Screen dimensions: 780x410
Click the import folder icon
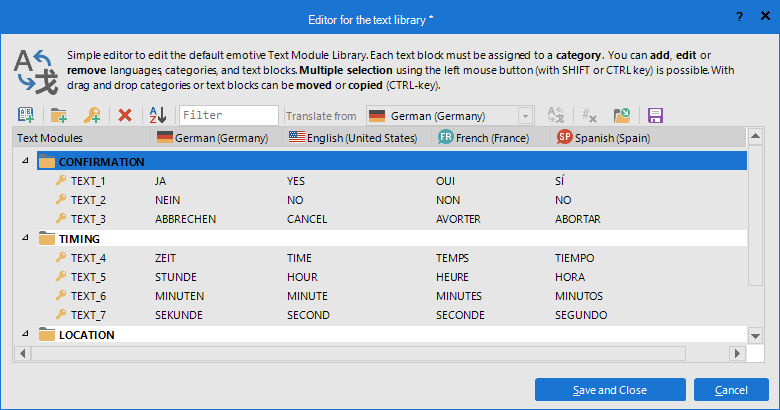click(x=622, y=115)
